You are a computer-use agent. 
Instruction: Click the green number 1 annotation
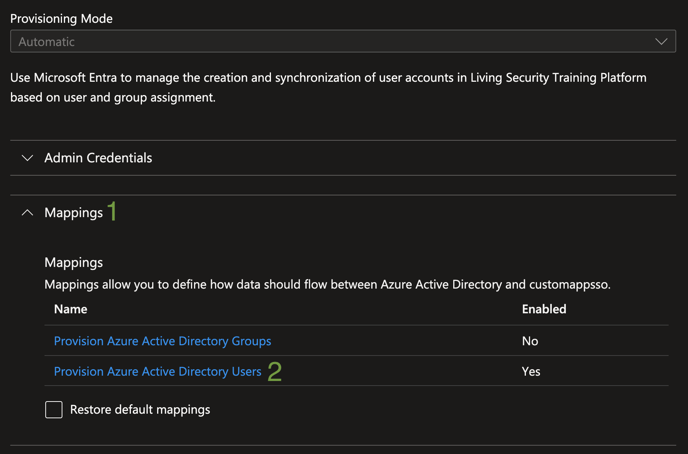pyautogui.click(x=112, y=211)
